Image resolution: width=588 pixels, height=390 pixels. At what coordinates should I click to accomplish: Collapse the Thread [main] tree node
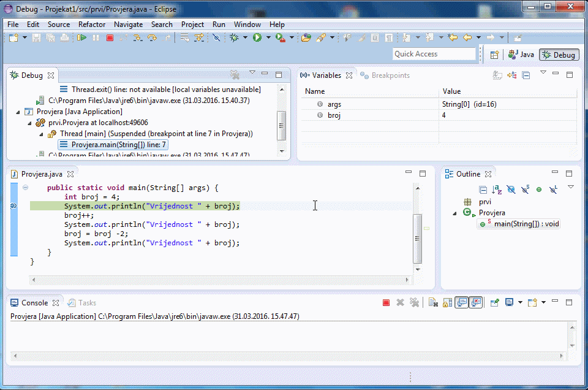click(x=42, y=134)
